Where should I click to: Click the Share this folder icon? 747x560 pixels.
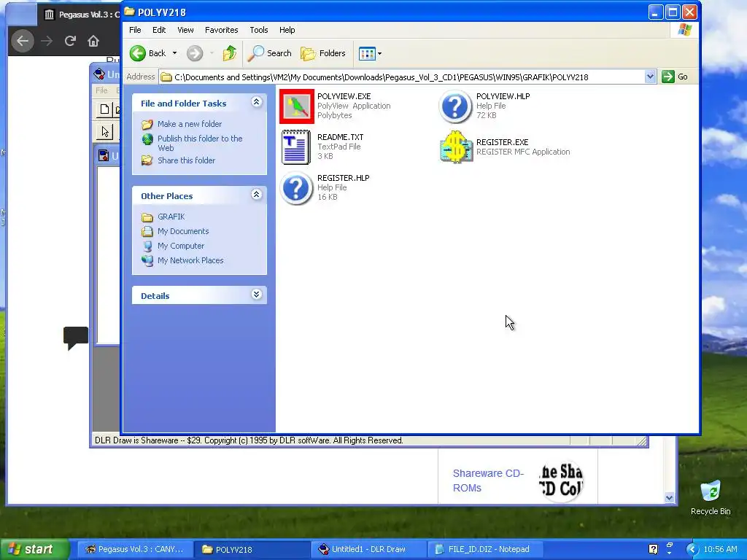147,160
